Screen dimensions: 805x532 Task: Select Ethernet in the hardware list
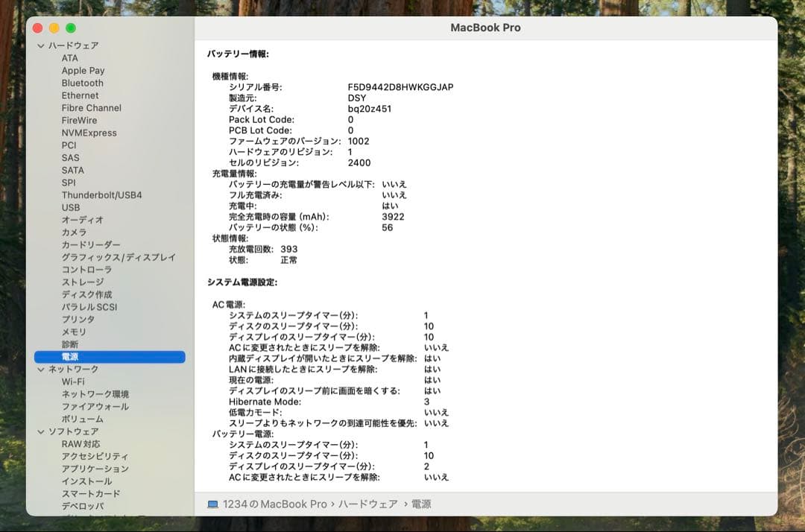79,95
